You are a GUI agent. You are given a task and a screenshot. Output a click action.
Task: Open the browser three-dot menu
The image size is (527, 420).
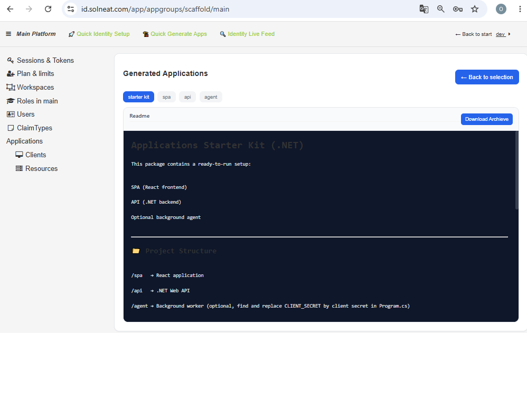(520, 9)
